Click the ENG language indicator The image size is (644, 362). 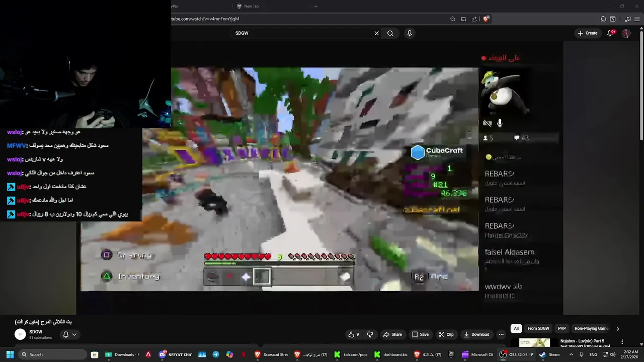tap(594, 354)
